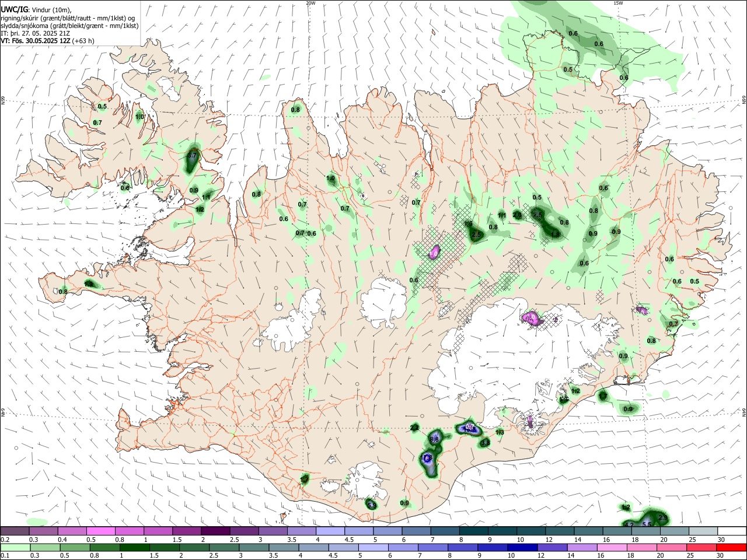This screenshot has height=560, width=747.
Task: Click the IT: þri. 27. 05. 2025 21Z line
Action: (34, 33)
